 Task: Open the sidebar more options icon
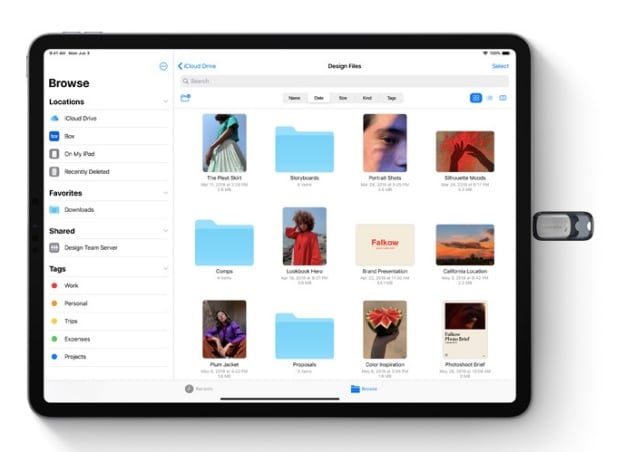[x=164, y=66]
